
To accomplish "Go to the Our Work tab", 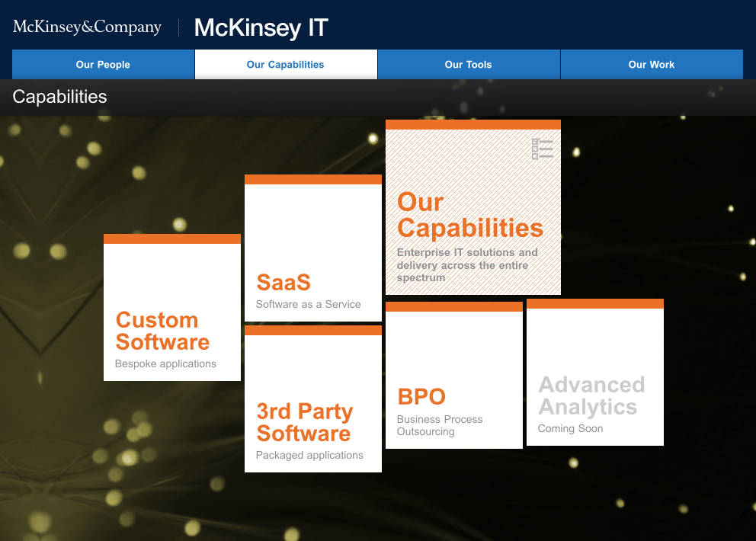I will click(x=652, y=64).
